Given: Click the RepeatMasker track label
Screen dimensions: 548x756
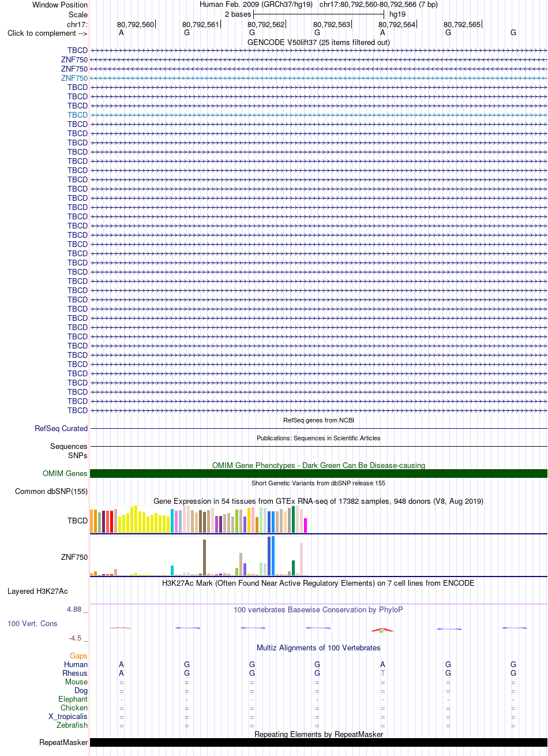Looking at the screenshot, I should (x=63, y=743).
